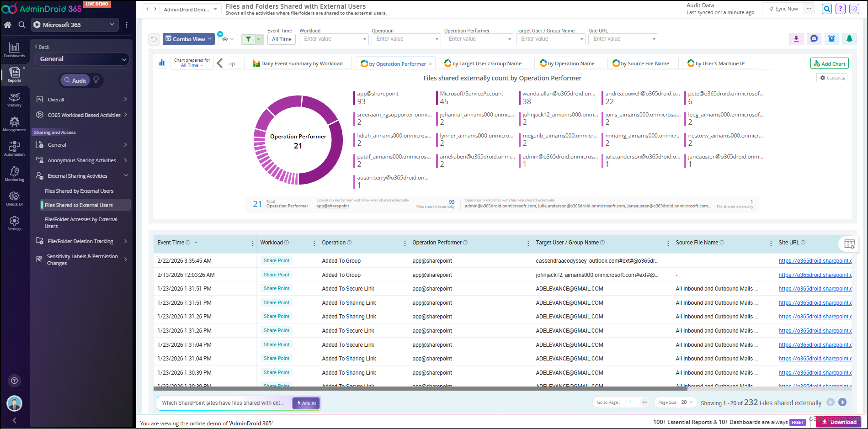
Task: Expand the File/Folder Deletion Tracking group
Action: (81, 241)
